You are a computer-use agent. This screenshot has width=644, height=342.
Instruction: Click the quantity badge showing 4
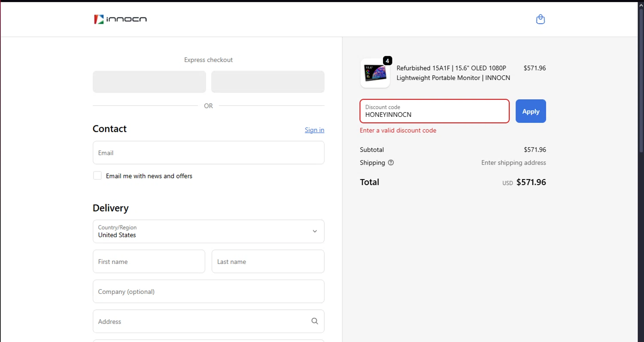point(387,61)
